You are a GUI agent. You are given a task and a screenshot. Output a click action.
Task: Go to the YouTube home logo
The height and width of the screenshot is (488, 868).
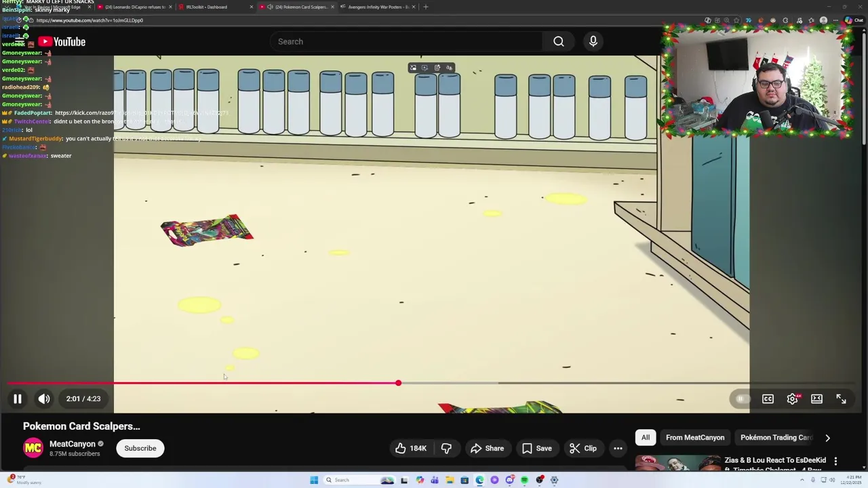[x=62, y=42]
